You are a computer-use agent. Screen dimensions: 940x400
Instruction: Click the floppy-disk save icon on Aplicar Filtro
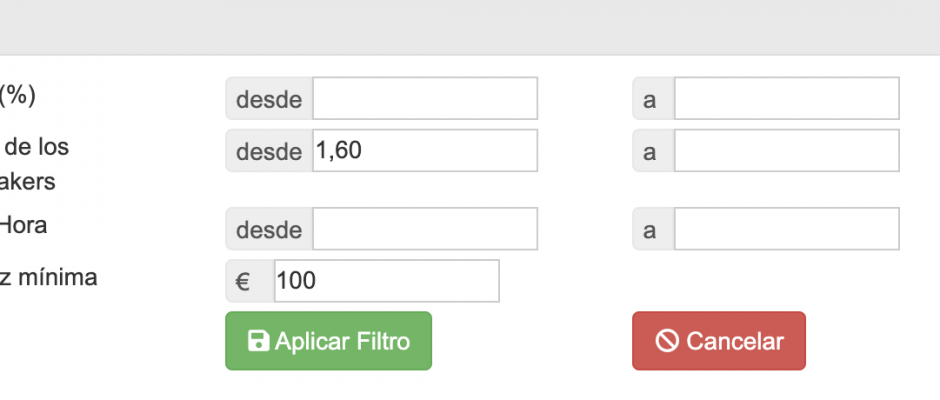coord(258,341)
